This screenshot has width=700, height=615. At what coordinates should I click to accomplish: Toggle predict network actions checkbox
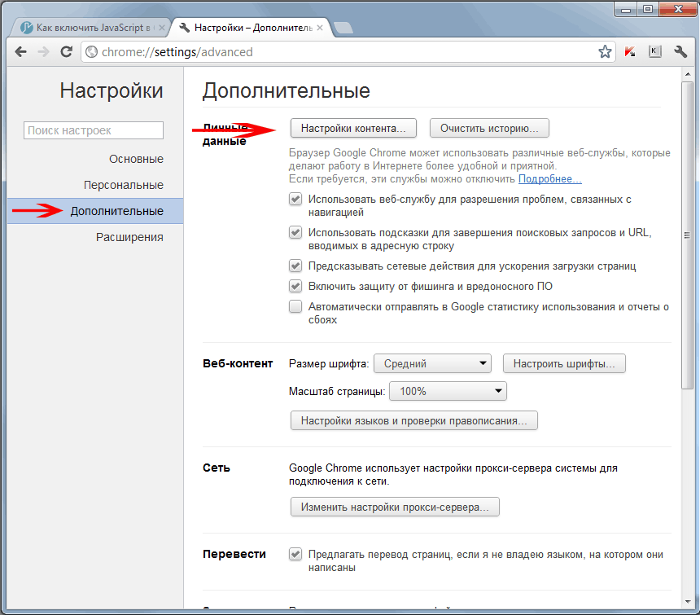pos(295,266)
